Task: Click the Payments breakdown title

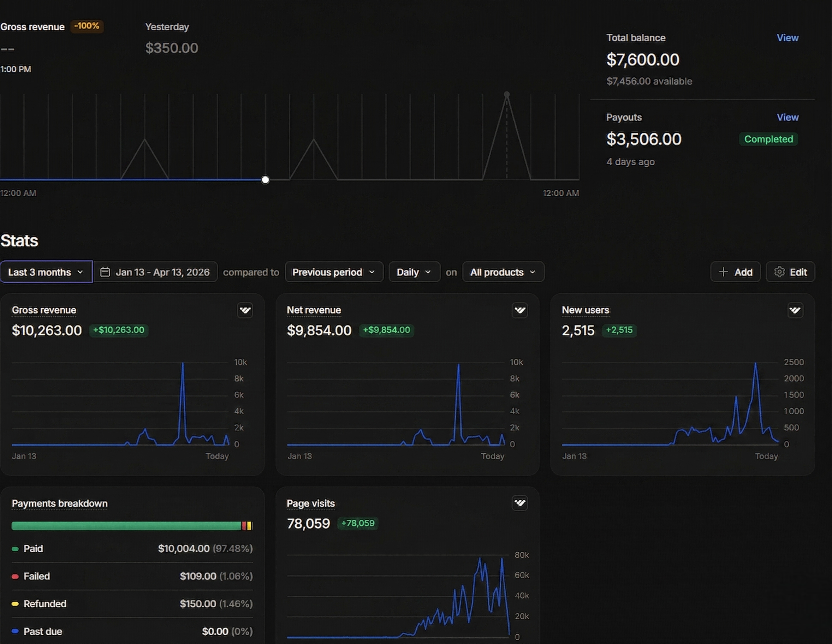Action: click(x=59, y=503)
